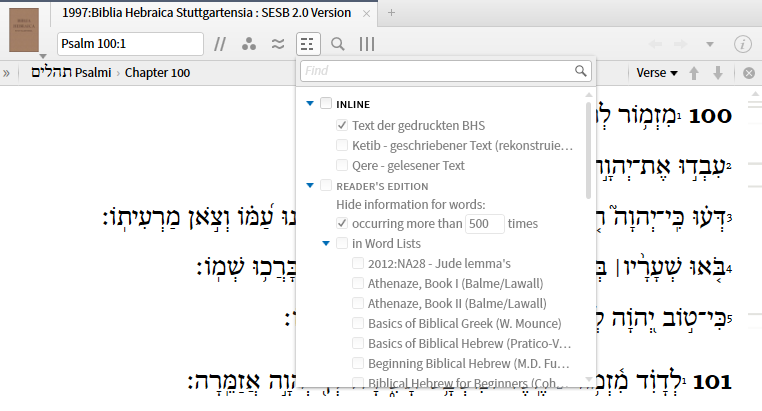Check Athenaze, Book I (Balme/Lawall)
762x411 pixels.
pyautogui.click(x=358, y=283)
